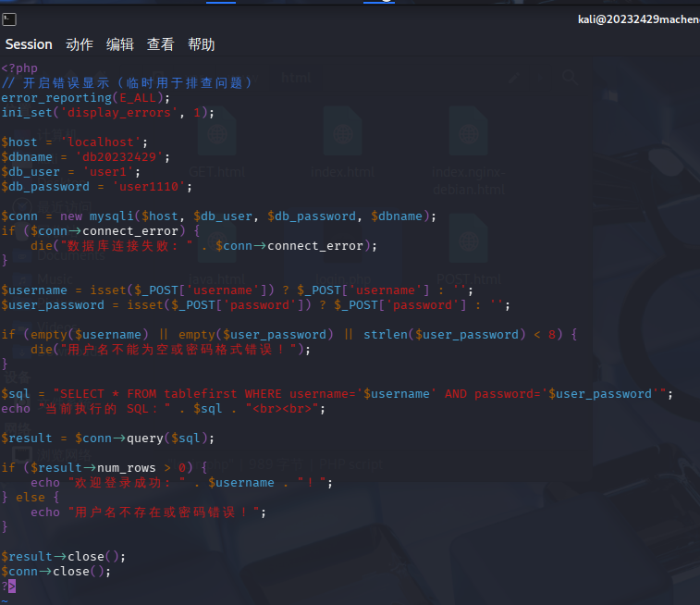Click the highlighted cursor at the ?> tag
The height and width of the screenshot is (605, 700).
12,586
